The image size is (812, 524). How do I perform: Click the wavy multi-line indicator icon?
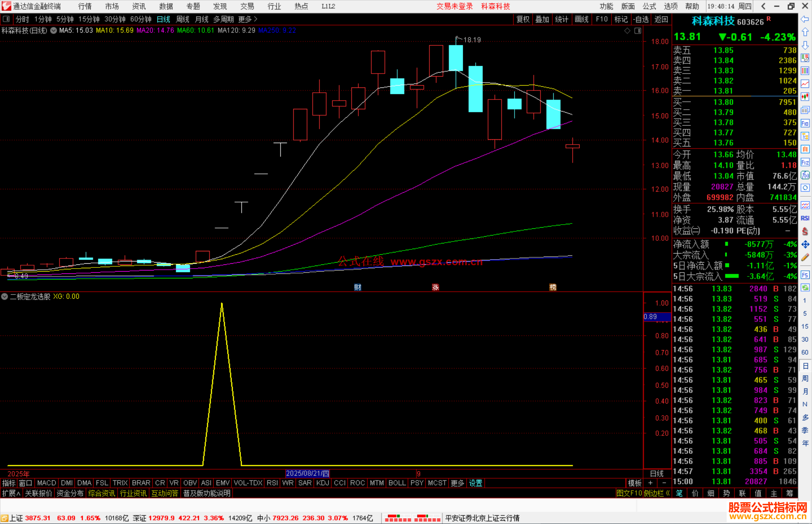point(805,205)
